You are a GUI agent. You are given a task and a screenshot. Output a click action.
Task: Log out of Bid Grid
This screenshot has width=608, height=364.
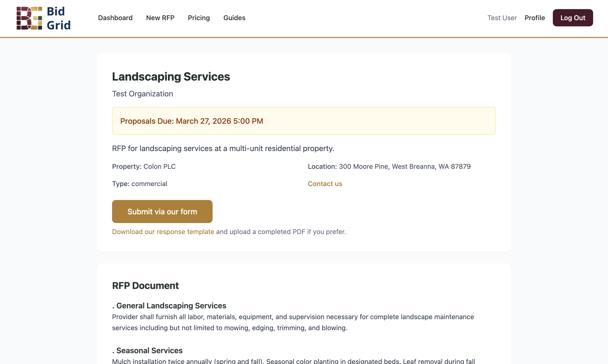click(x=573, y=18)
